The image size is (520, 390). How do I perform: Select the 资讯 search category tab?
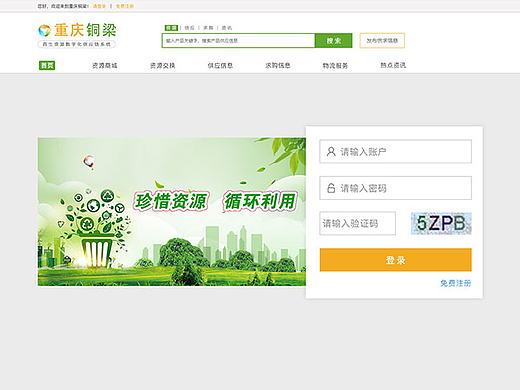(x=227, y=28)
